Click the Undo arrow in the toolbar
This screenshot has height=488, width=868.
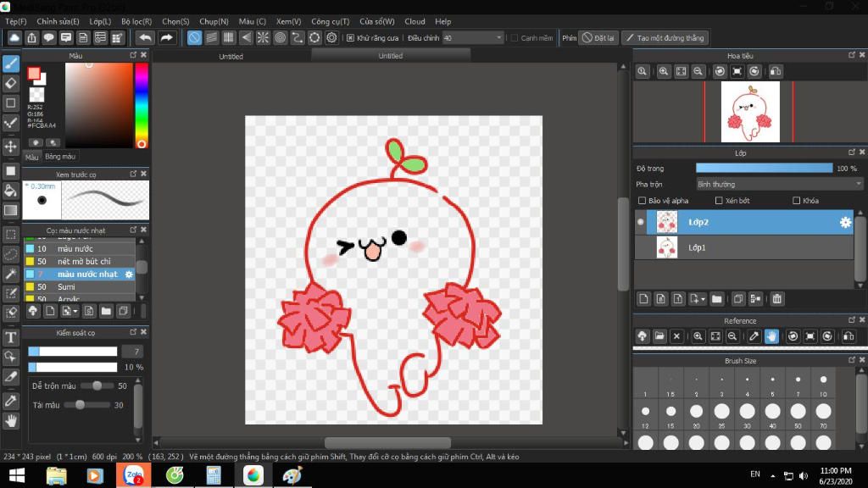[x=145, y=37]
